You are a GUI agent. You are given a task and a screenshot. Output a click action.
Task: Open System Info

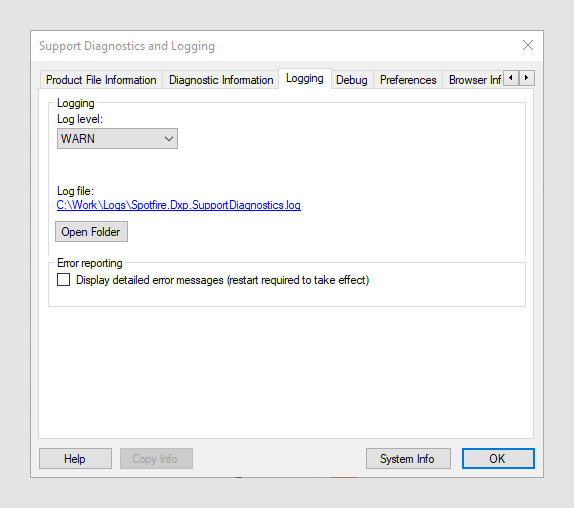tap(408, 459)
